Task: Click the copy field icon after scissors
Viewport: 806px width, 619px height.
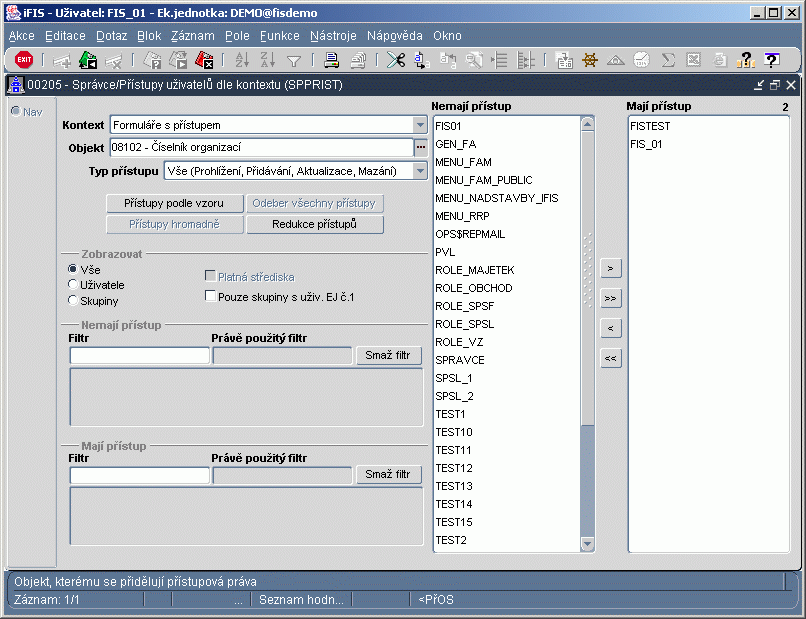Action: point(422,61)
